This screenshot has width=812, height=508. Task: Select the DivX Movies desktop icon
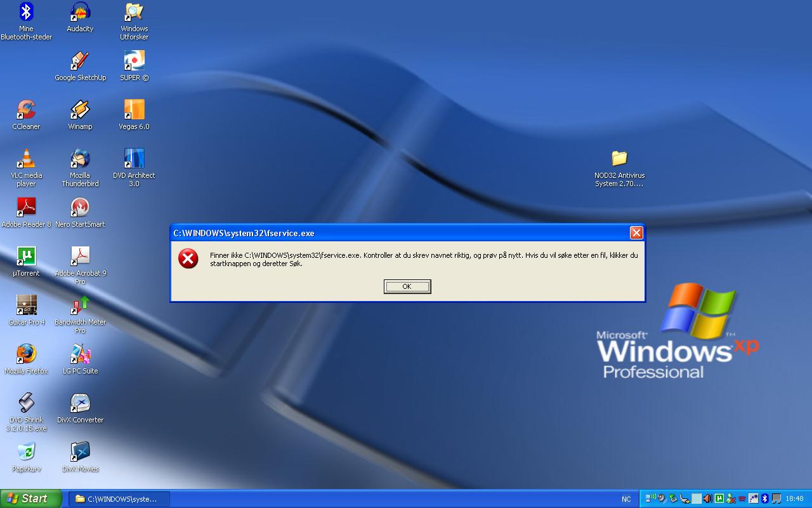[80, 457]
